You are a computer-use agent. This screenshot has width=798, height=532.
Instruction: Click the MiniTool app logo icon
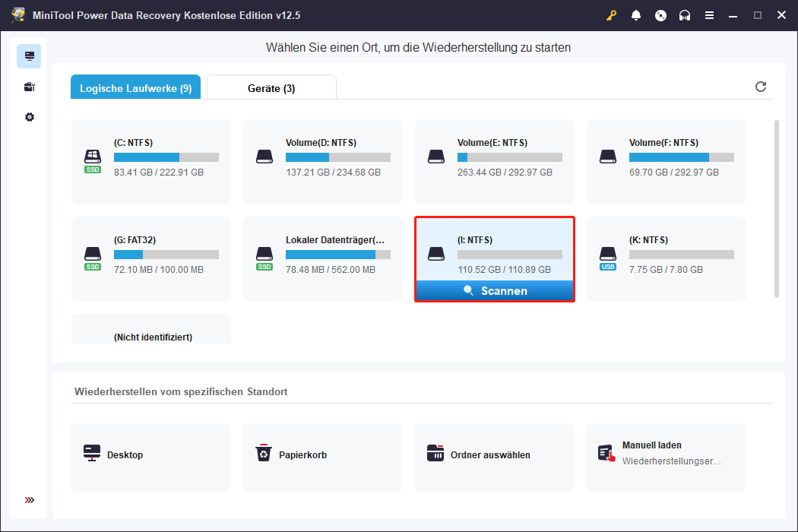[18, 15]
